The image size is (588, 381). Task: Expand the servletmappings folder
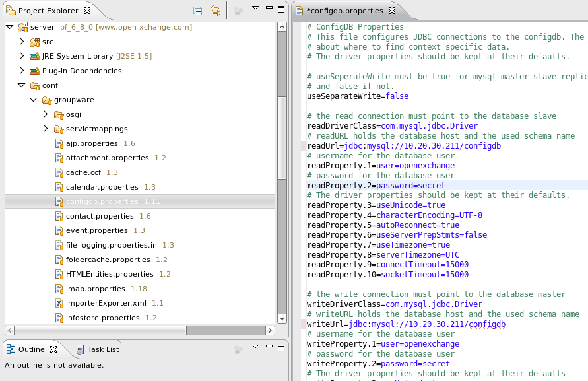pyautogui.click(x=45, y=129)
